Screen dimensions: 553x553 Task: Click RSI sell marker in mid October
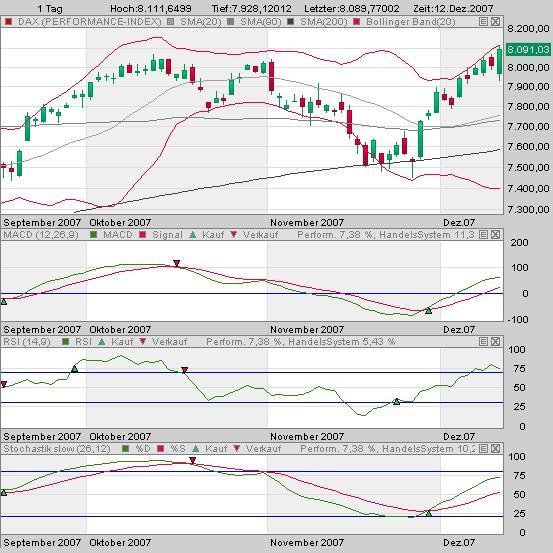(184, 370)
